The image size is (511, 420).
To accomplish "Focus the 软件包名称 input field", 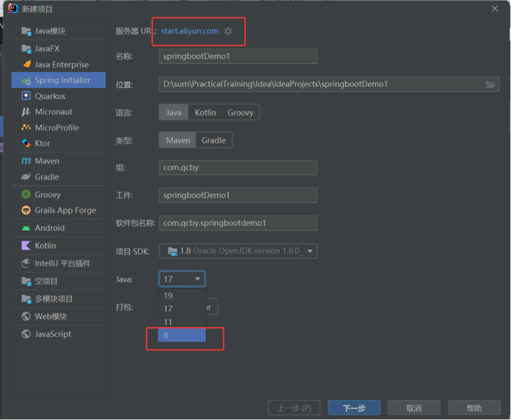I will tap(238, 223).
